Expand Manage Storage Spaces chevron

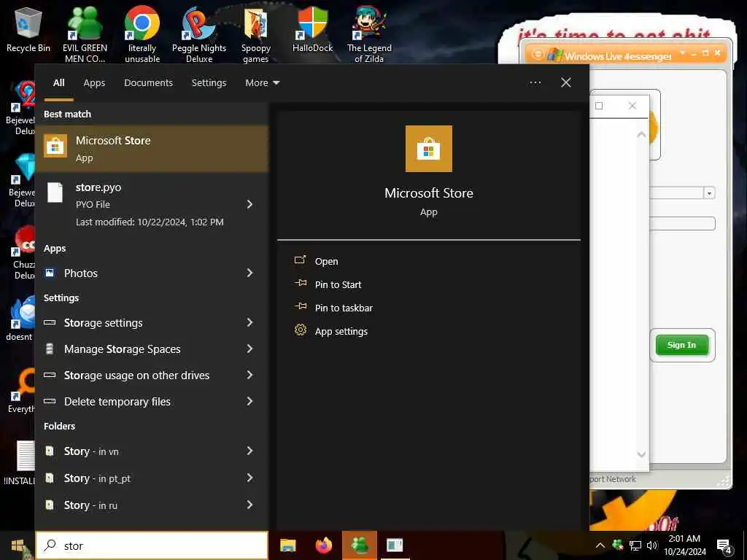click(x=249, y=349)
